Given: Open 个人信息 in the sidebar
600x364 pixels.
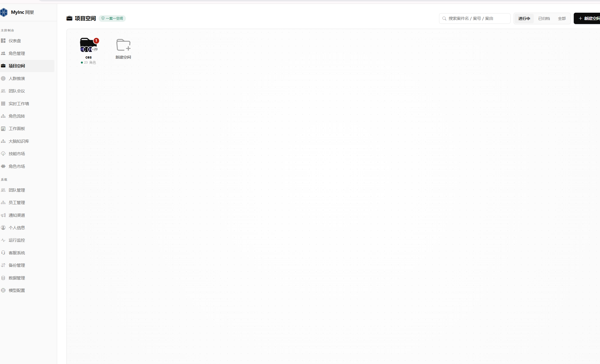Looking at the screenshot, I should 27,228.
